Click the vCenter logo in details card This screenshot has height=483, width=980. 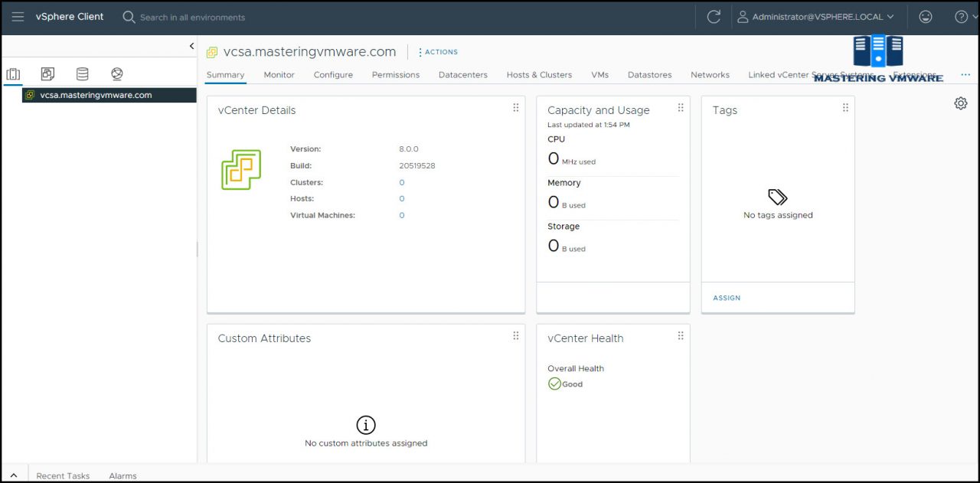point(241,170)
